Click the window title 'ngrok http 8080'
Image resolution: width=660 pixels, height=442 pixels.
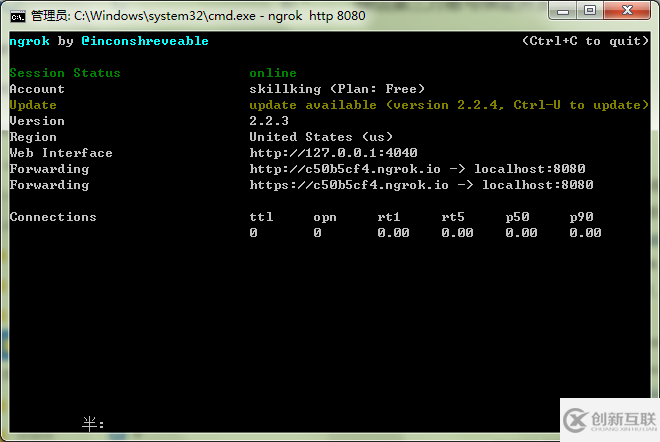[317, 16]
